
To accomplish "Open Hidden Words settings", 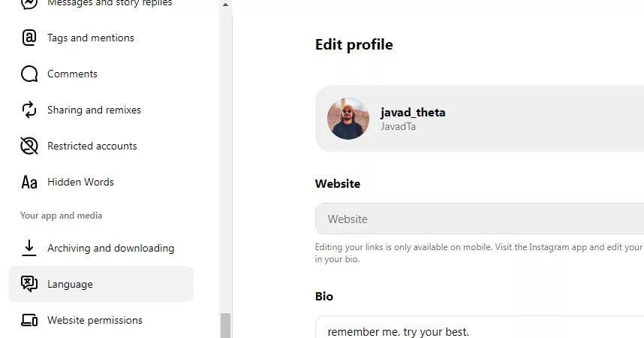I will 81,183.
